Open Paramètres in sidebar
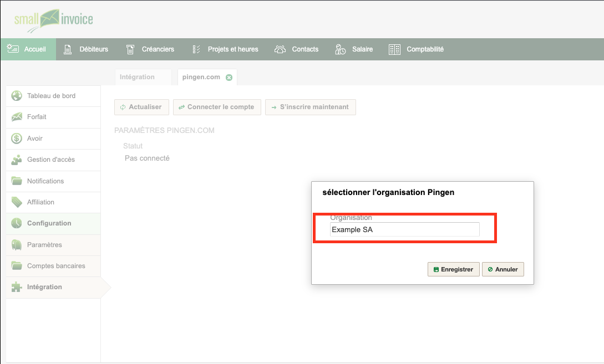604x364 pixels. [53, 245]
